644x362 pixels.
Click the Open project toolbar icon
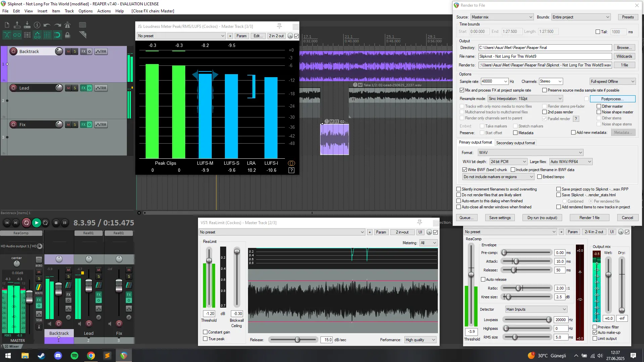17,25
